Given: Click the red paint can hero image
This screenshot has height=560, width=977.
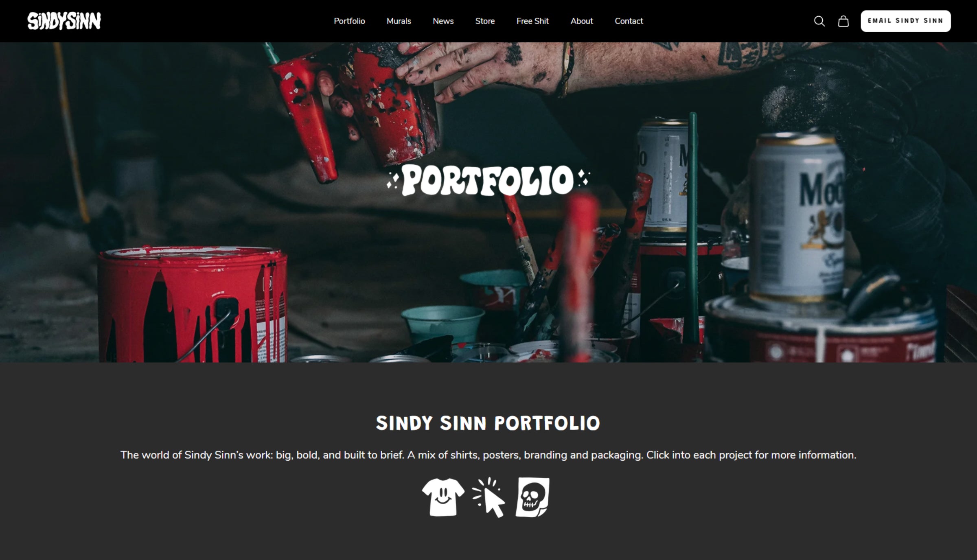Looking at the screenshot, I should [x=192, y=304].
